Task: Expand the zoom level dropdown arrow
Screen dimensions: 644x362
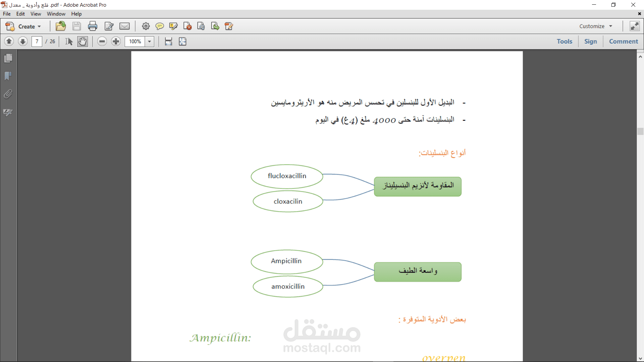Action: click(150, 41)
